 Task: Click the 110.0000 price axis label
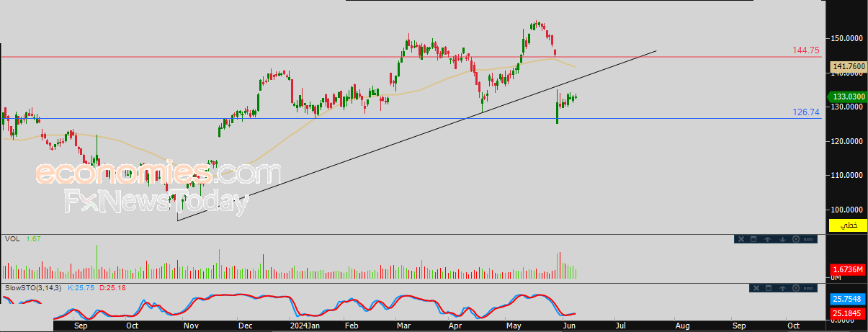pyautogui.click(x=847, y=175)
